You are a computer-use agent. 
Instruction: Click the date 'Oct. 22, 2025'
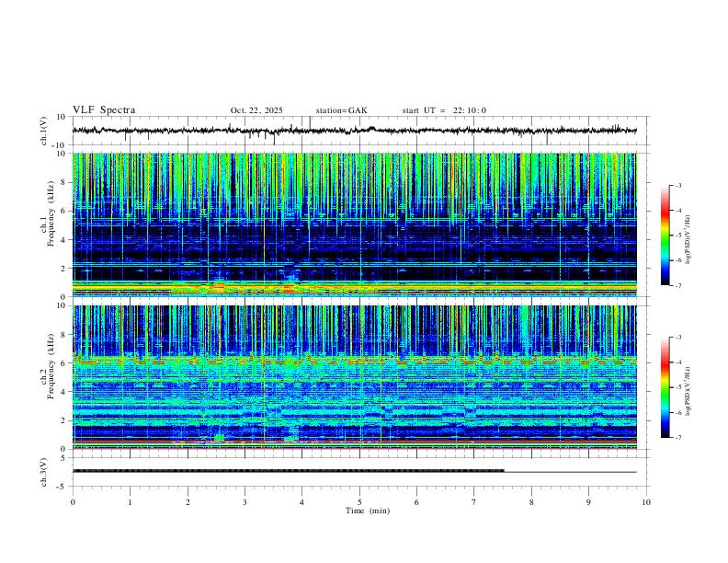(x=256, y=110)
